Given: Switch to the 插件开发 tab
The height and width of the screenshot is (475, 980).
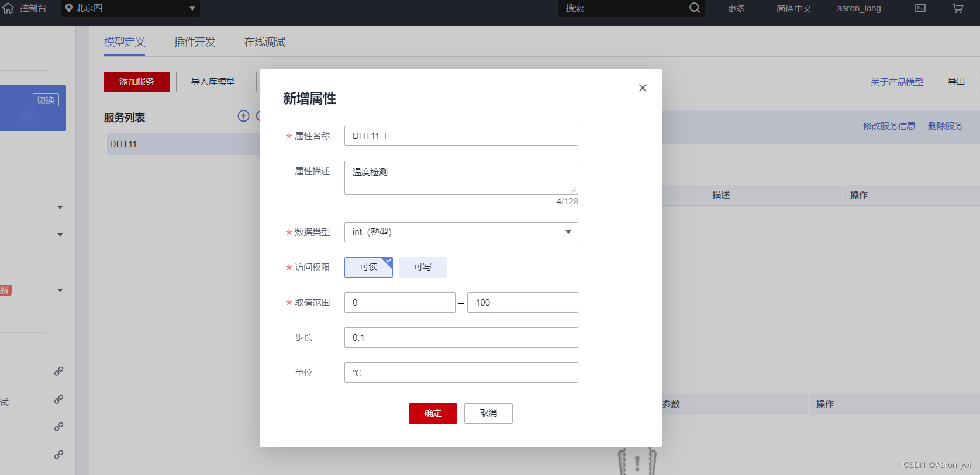Looking at the screenshot, I should [x=195, y=42].
